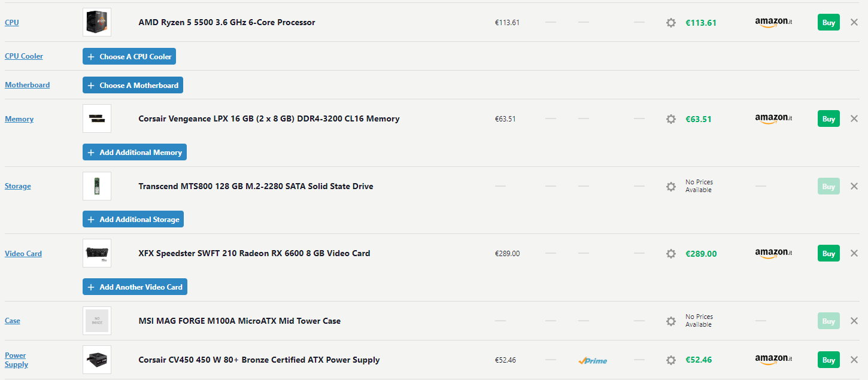
Task: Remove the Transcend MTS800 SSD from the list
Action: pyautogui.click(x=854, y=186)
